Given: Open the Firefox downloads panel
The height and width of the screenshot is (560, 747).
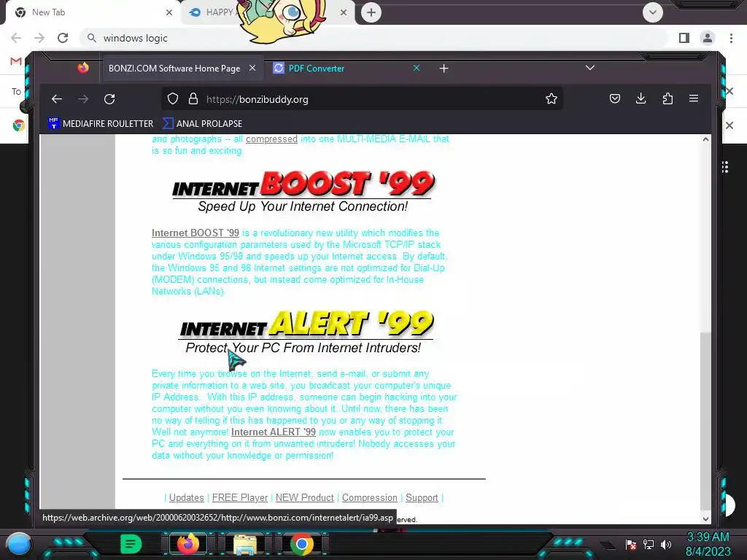Looking at the screenshot, I should point(640,98).
